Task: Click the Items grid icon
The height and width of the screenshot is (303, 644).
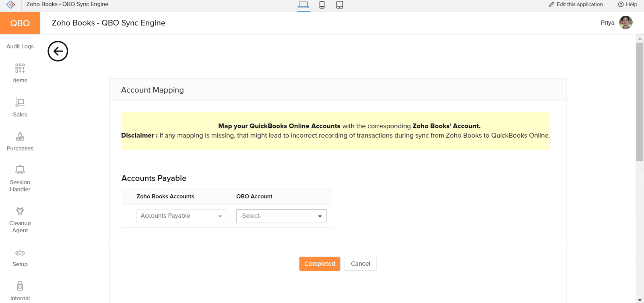Action: 20,68
